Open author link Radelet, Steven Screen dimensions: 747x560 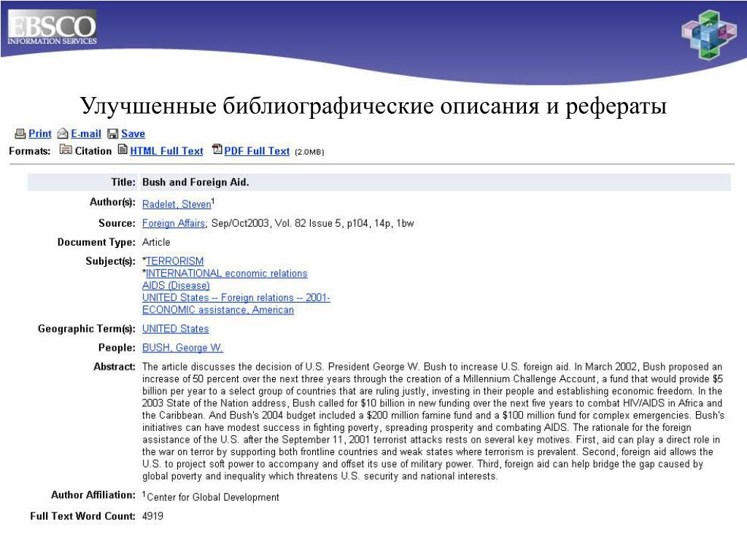click(x=177, y=204)
